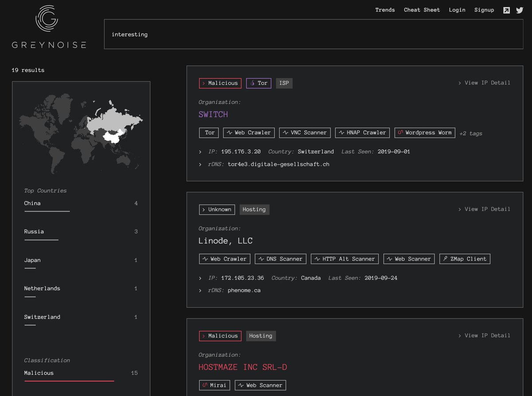Screen dimensions: 532x396
Task: Filter by Japan in Top Countries
Action: pyautogui.click(x=81, y=263)
